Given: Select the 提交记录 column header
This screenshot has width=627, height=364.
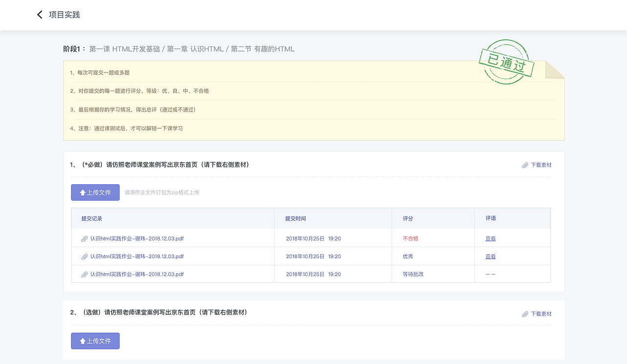Looking at the screenshot, I should [x=92, y=218].
